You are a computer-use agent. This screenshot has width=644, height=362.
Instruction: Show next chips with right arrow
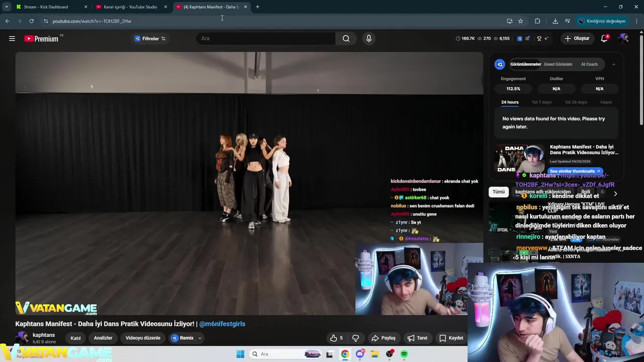pyautogui.click(x=615, y=194)
